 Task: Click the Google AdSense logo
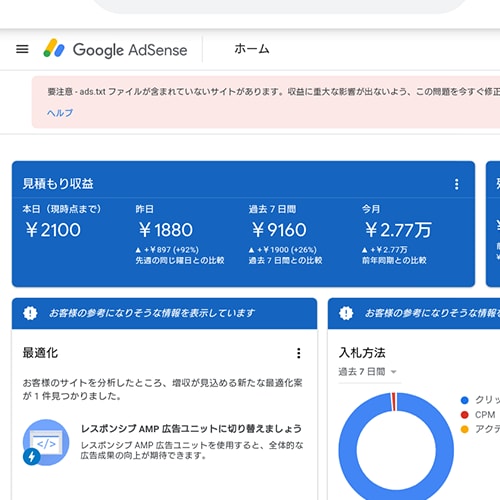[x=115, y=49]
